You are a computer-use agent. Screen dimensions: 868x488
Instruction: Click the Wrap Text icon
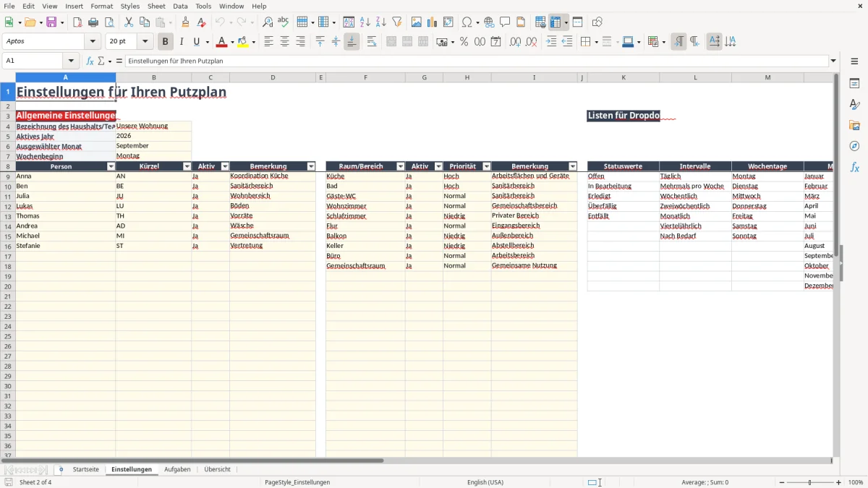coord(372,42)
